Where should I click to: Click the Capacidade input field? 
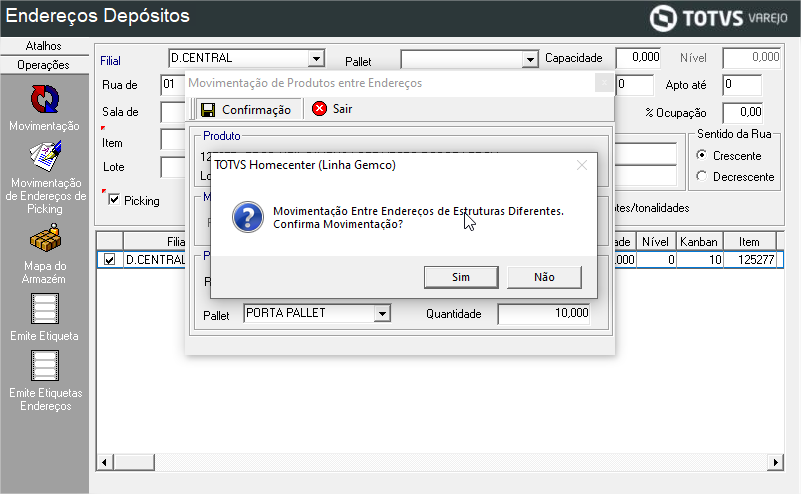point(639,58)
